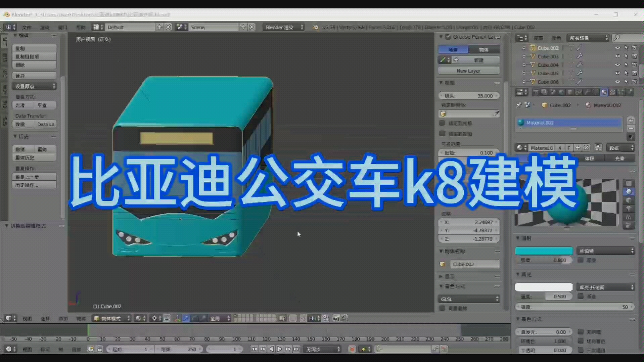Open the World properties tab icon
644x362 pixels.
pos(561,92)
